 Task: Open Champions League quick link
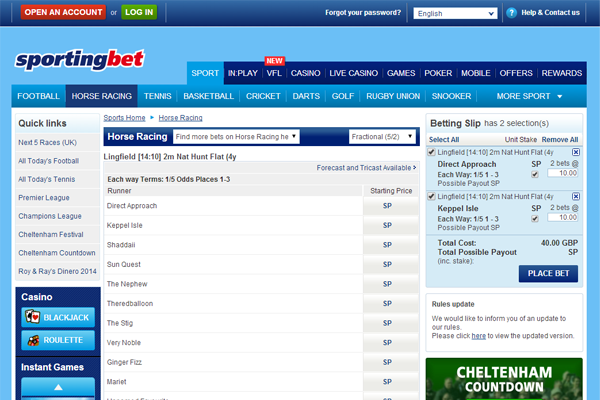(x=50, y=216)
